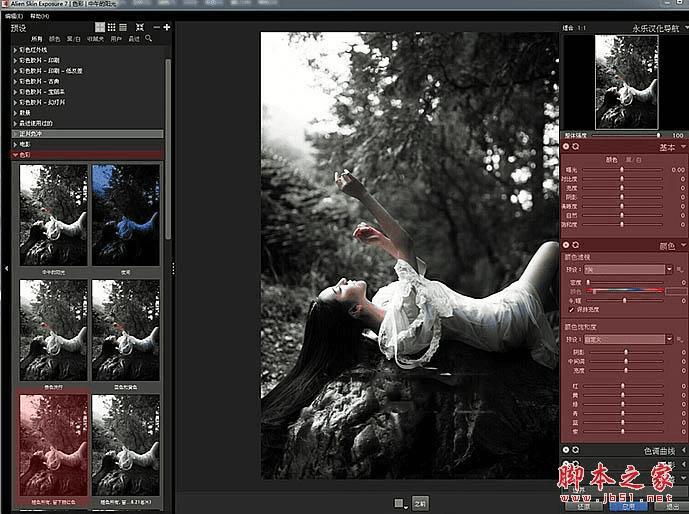Click the plus icon in presets header
689x514 pixels.
pos(166,26)
